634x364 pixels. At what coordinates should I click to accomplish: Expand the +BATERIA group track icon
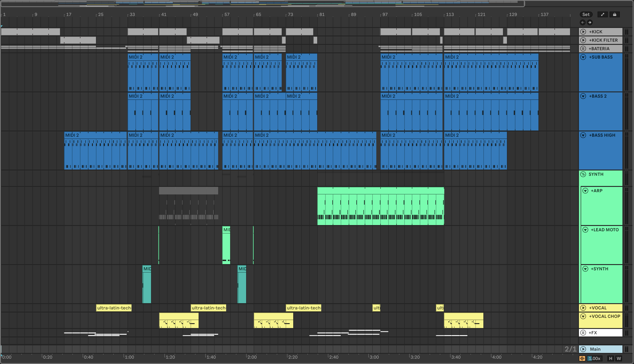point(583,49)
